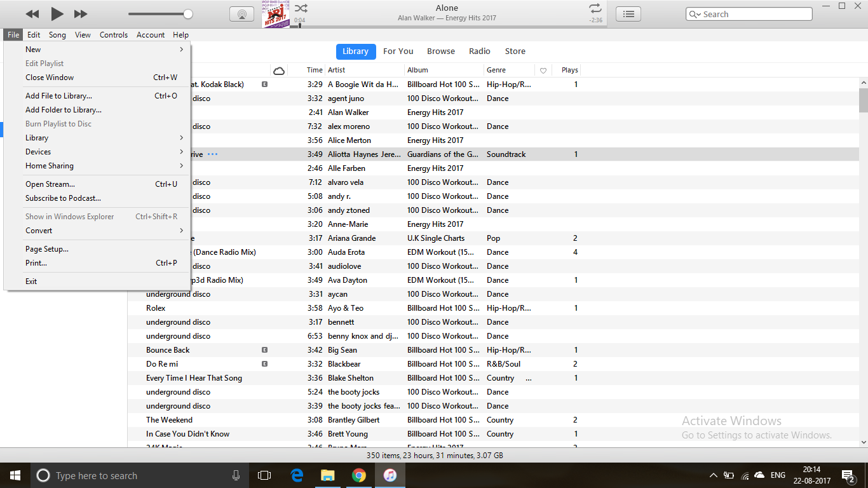Open the AirPlay output selector
Screen dimensions: 868x488
tap(241, 14)
